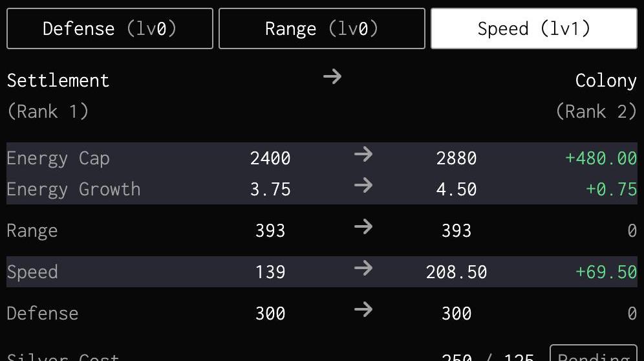Click the arrow between Settlement and Colony

(x=332, y=77)
